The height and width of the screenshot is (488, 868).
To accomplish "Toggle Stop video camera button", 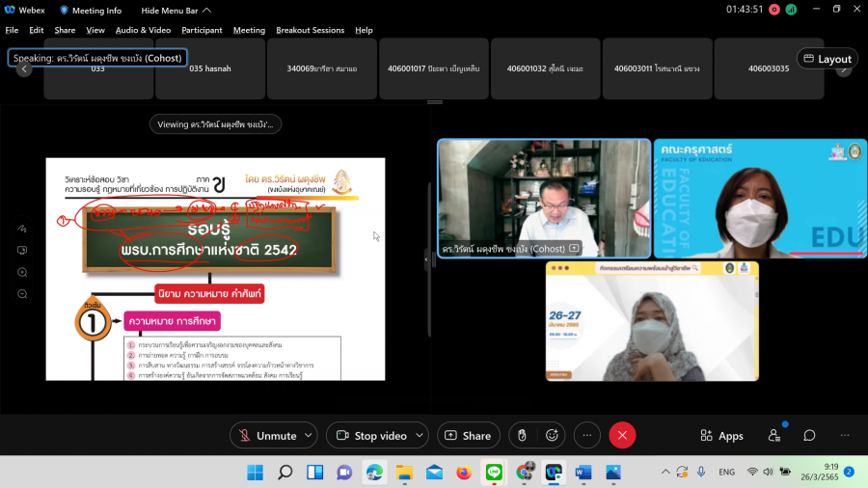I will point(370,436).
